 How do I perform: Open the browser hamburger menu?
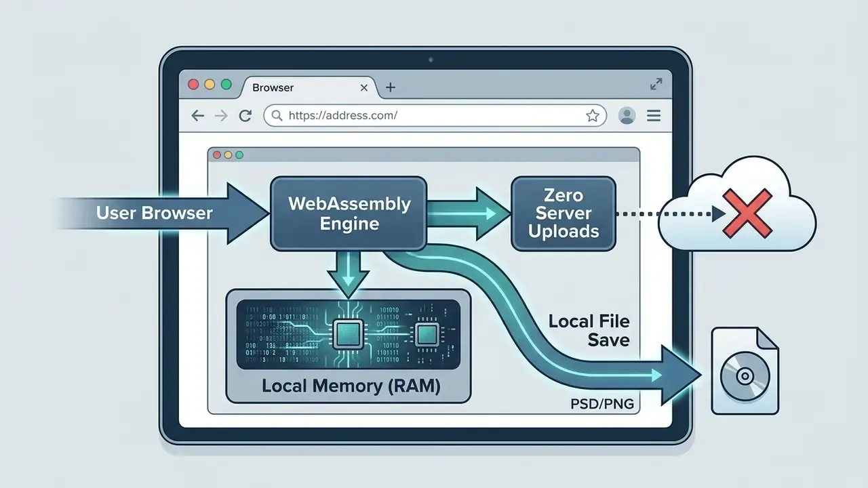coord(654,116)
